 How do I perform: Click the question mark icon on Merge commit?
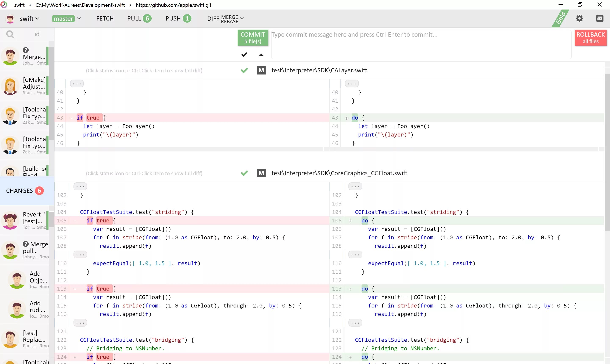26,50
